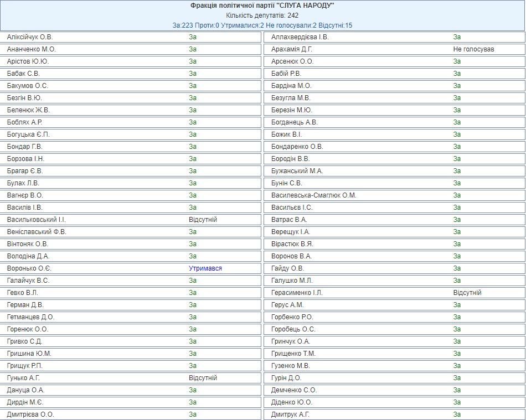Click the name Верещук І.А.
Viewport: 526px width, 420px height.
click(x=291, y=232)
